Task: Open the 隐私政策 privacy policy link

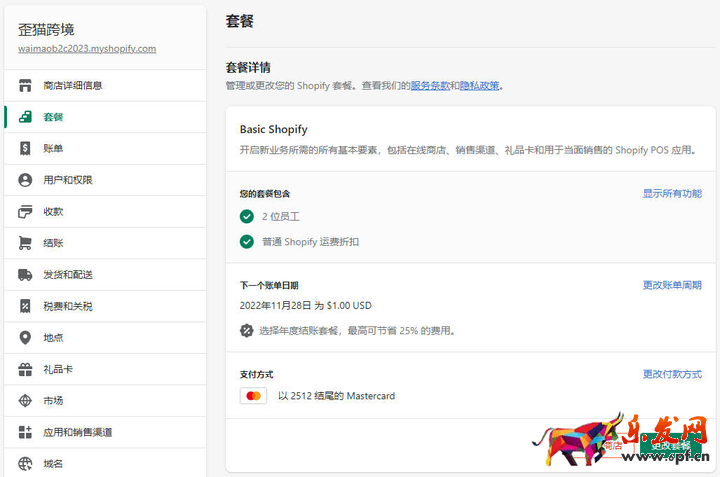Action: (x=479, y=85)
